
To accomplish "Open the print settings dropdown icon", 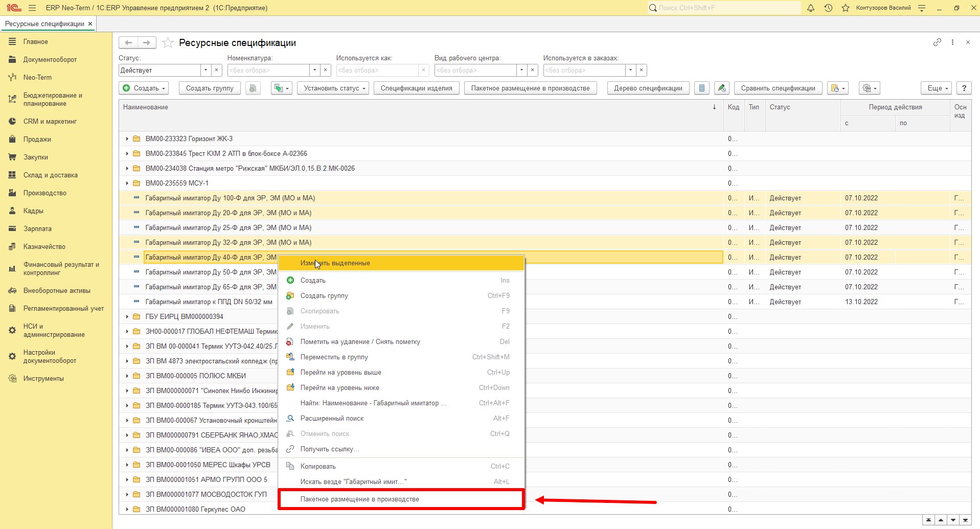I will (x=869, y=88).
